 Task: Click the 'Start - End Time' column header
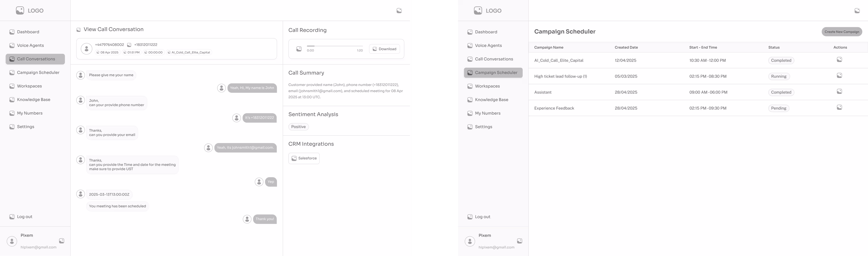click(x=703, y=48)
